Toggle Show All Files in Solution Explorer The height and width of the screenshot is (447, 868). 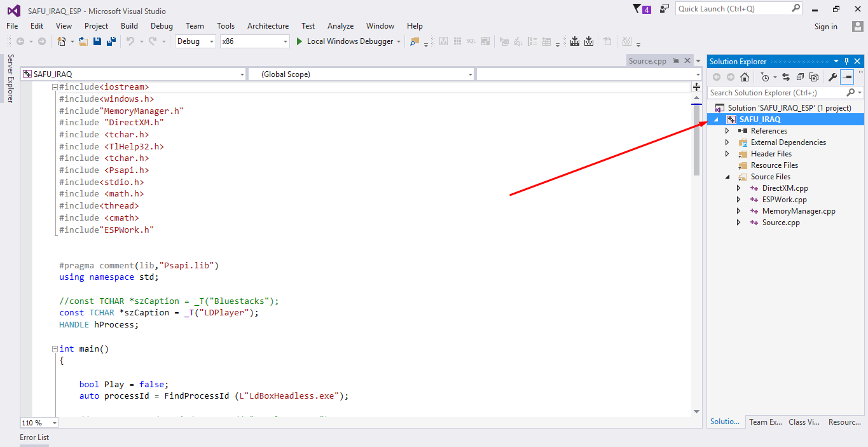(x=814, y=77)
